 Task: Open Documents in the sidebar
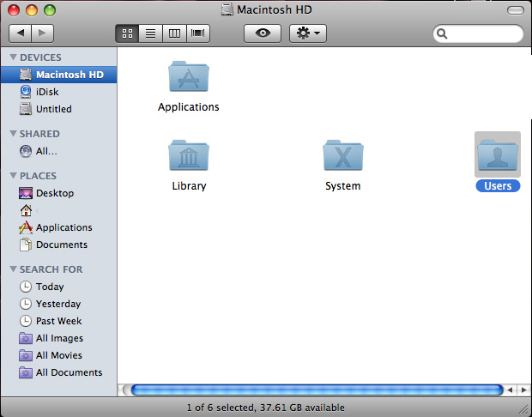click(x=58, y=245)
